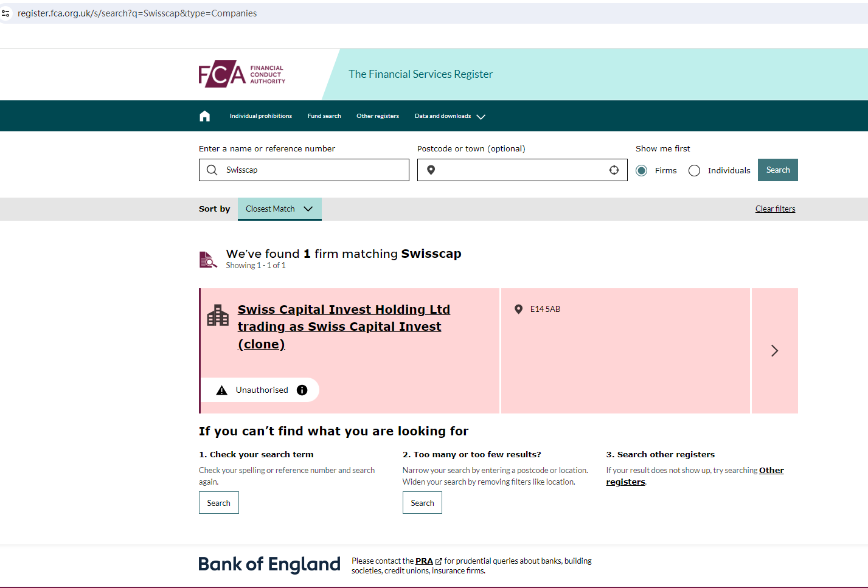Open Fund search from navigation
Viewport: 868px width, 588px height.
324,116
